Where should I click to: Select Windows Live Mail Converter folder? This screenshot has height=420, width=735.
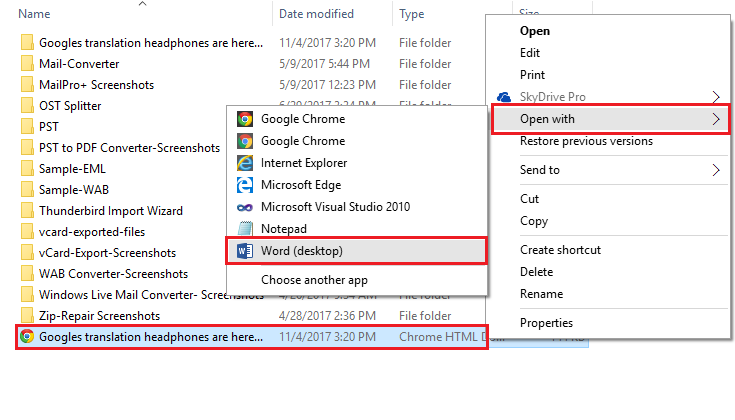tap(151, 295)
